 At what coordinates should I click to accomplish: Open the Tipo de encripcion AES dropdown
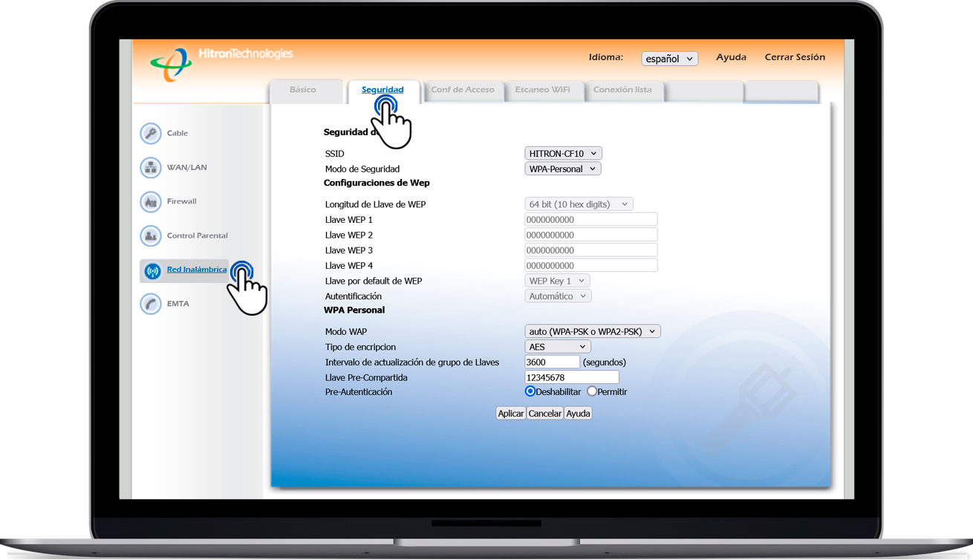point(558,347)
